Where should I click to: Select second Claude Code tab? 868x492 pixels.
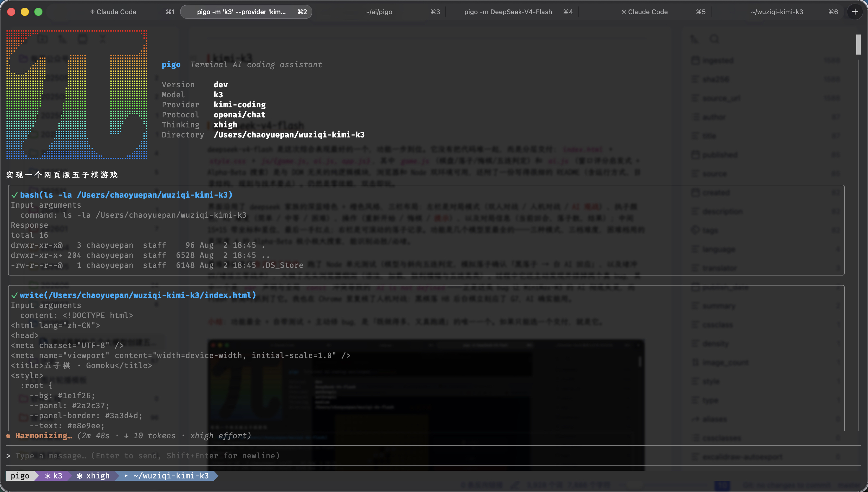click(x=645, y=12)
